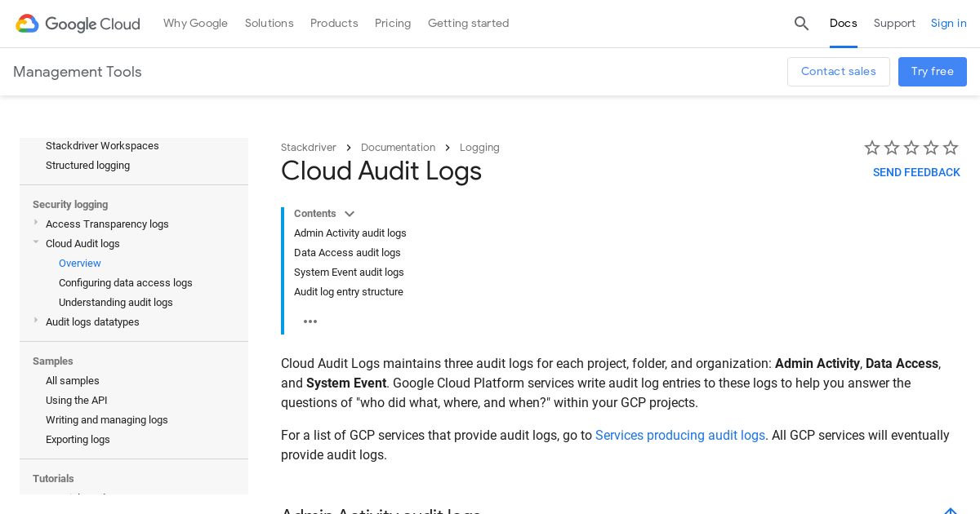Collapse the Contents chevron
Viewport: 980px width, 514px height.
[350, 214]
